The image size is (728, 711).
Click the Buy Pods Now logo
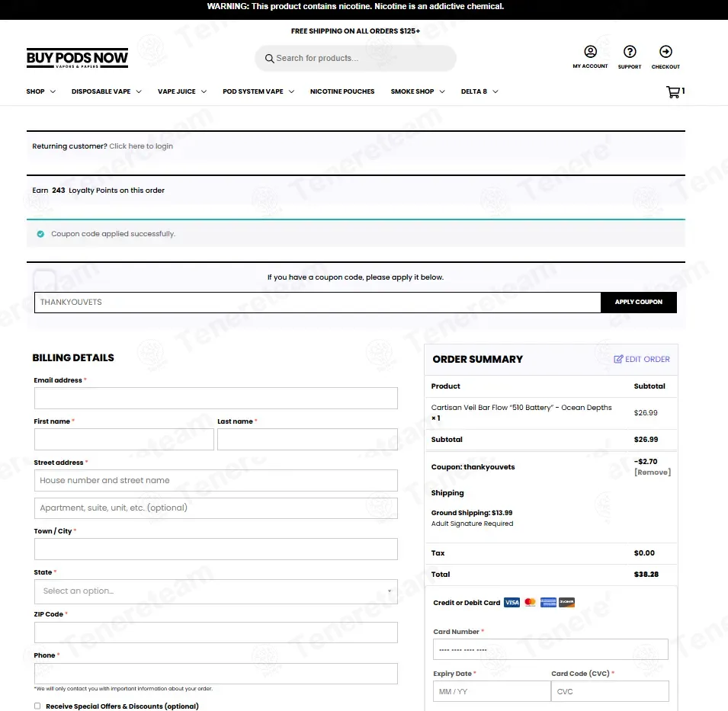pyautogui.click(x=77, y=59)
